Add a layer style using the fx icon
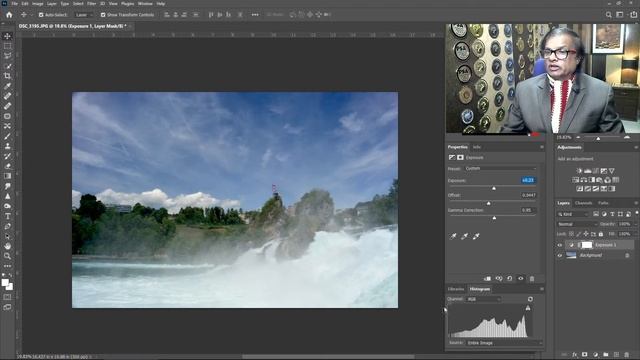640x360 pixels. (x=575, y=355)
